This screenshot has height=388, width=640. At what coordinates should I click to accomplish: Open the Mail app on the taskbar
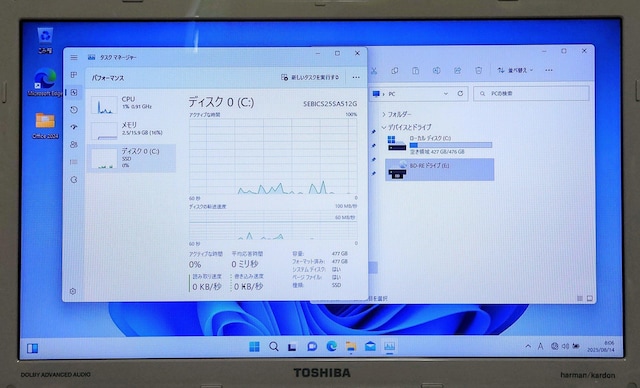(370, 347)
